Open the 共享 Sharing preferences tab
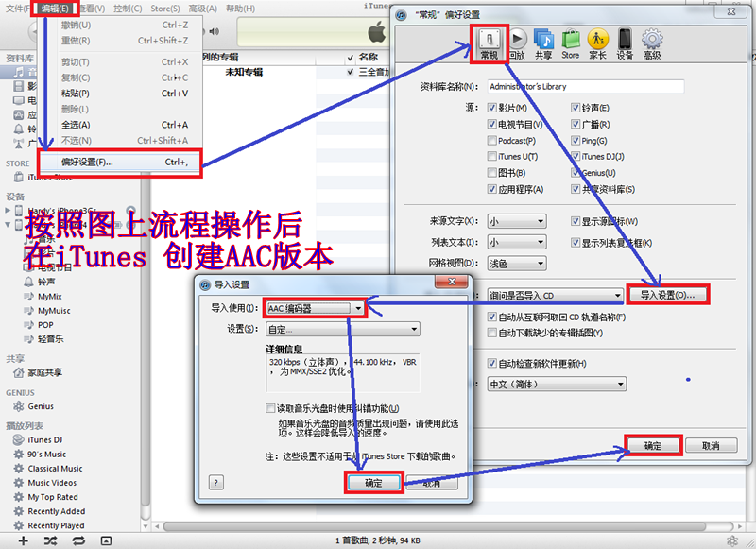 pos(543,44)
